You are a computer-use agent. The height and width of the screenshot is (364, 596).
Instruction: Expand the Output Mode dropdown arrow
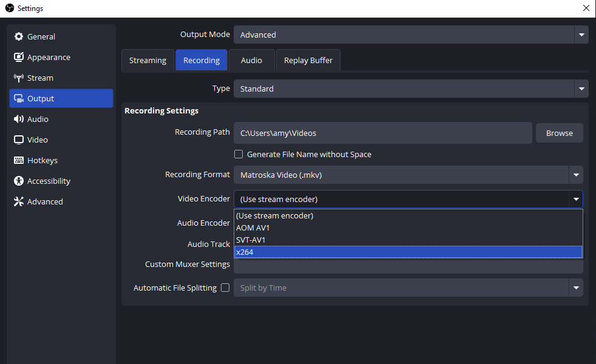point(581,35)
